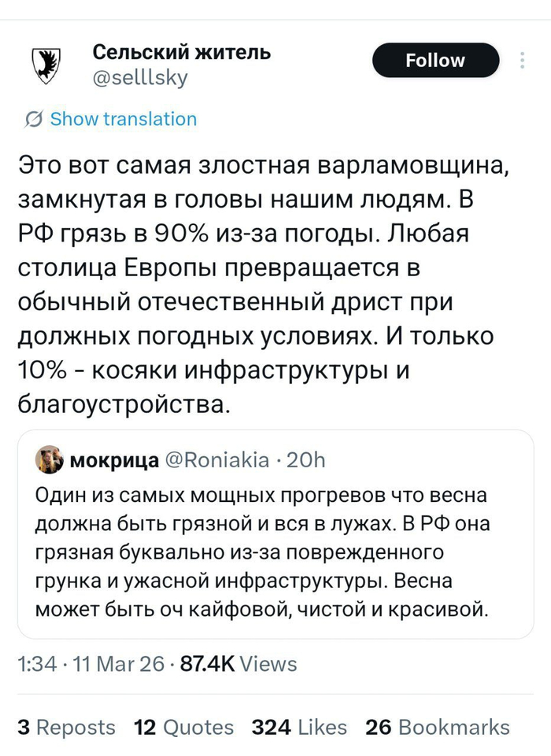This screenshot has height=756, width=551.
Task: Open @selllsky's profile via the handle
Action: tap(139, 76)
